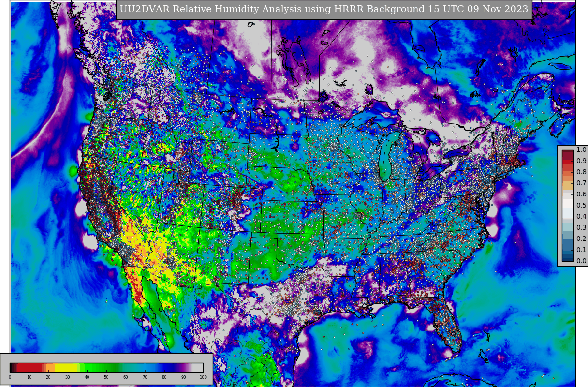Click the 80 tick label on the humidity colorbar
Viewport: 588px width, 387px height.
[x=164, y=377]
